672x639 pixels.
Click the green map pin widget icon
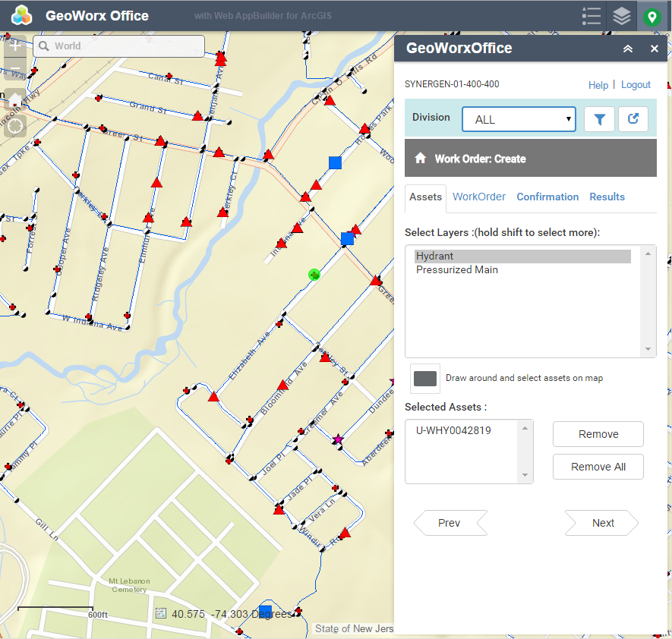(651, 16)
